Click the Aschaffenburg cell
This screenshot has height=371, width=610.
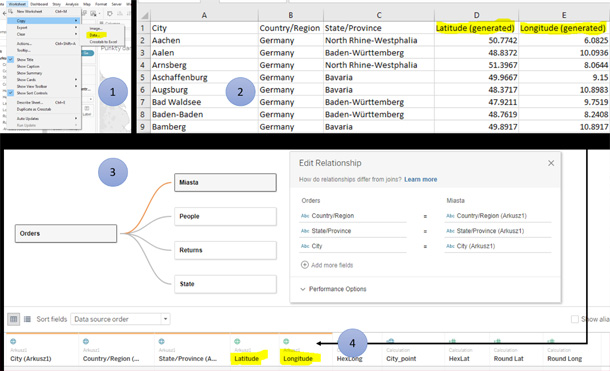(x=204, y=77)
